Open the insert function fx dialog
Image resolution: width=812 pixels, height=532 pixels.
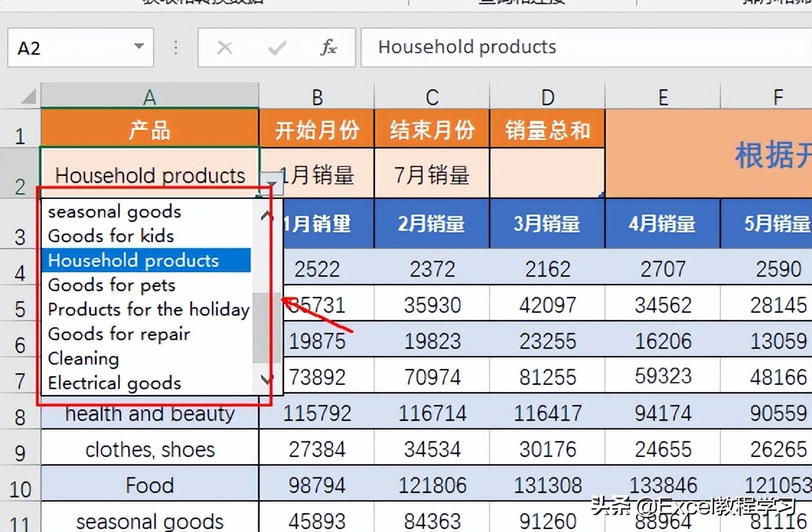(328, 48)
